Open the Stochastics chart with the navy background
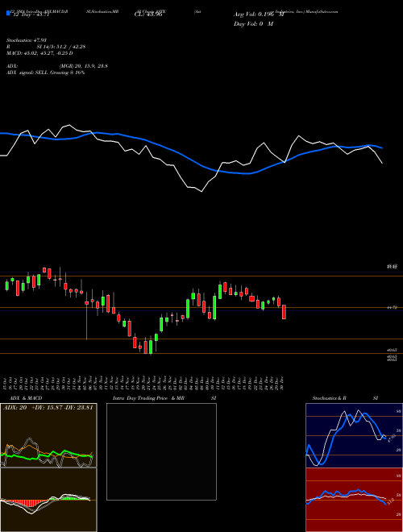Screen dimensions: 403x532 [354, 435]
